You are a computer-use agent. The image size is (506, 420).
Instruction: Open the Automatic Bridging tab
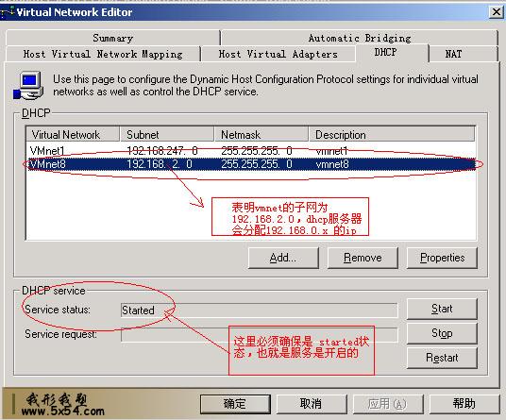coord(360,38)
